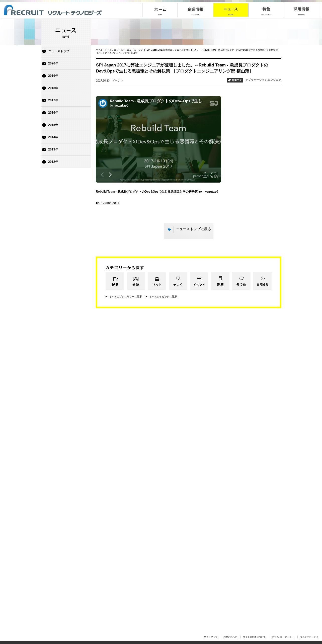
Task: Open 2019年 news archive
Action: tap(66, 76)
